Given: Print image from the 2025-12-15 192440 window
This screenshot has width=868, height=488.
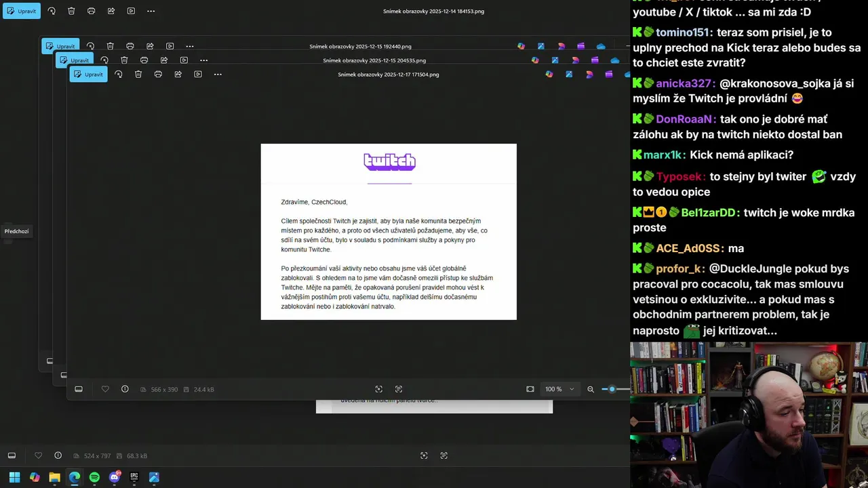Looking at the screenshot, I should [x=130, y=46].
